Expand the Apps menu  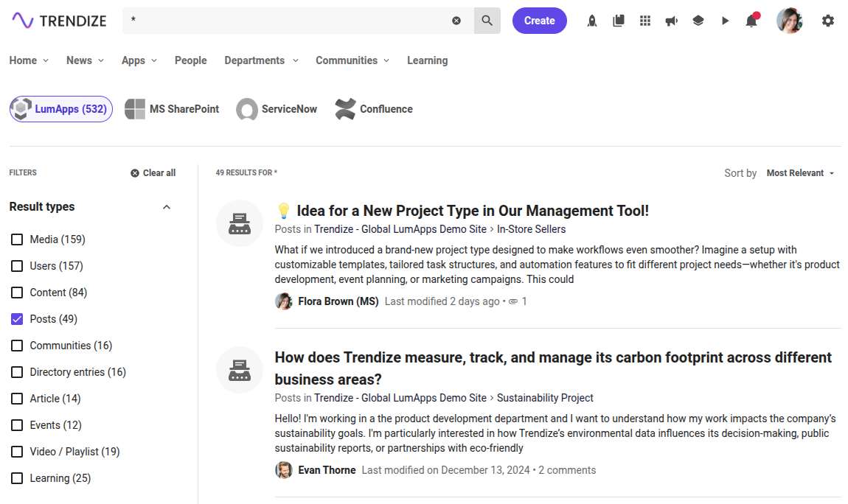click(x=139, y=60)
